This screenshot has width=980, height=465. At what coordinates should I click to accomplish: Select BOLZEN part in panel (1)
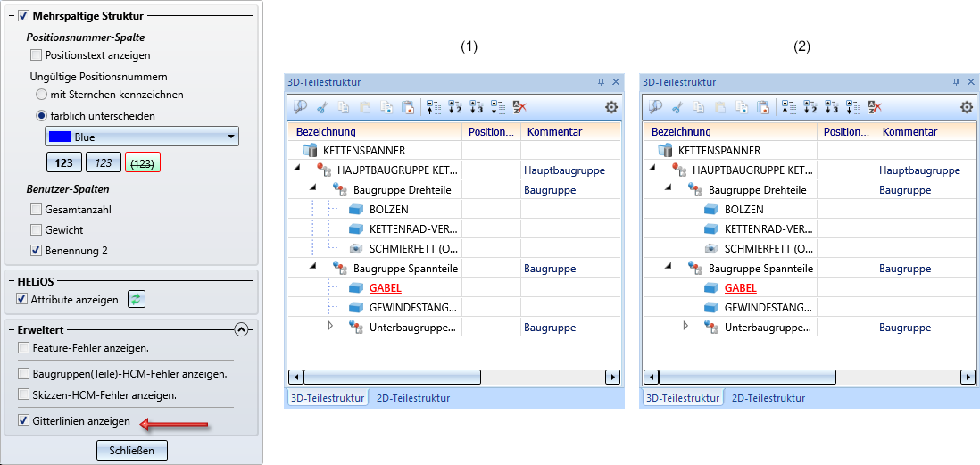(388, 210)
